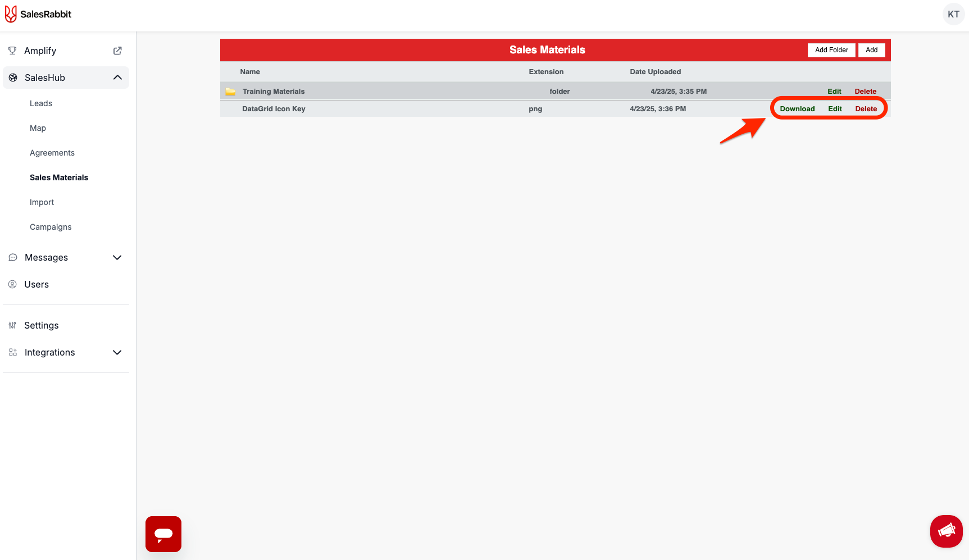Viewport: 969px width, 560px height.
Task: Open the Map page
Action: point(38,128)
